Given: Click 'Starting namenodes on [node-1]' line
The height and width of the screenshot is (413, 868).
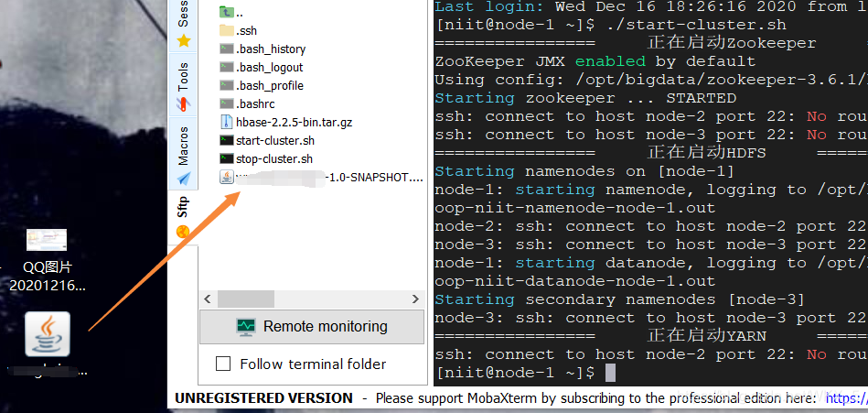Looking at the screenshot, I should [584, 171].
